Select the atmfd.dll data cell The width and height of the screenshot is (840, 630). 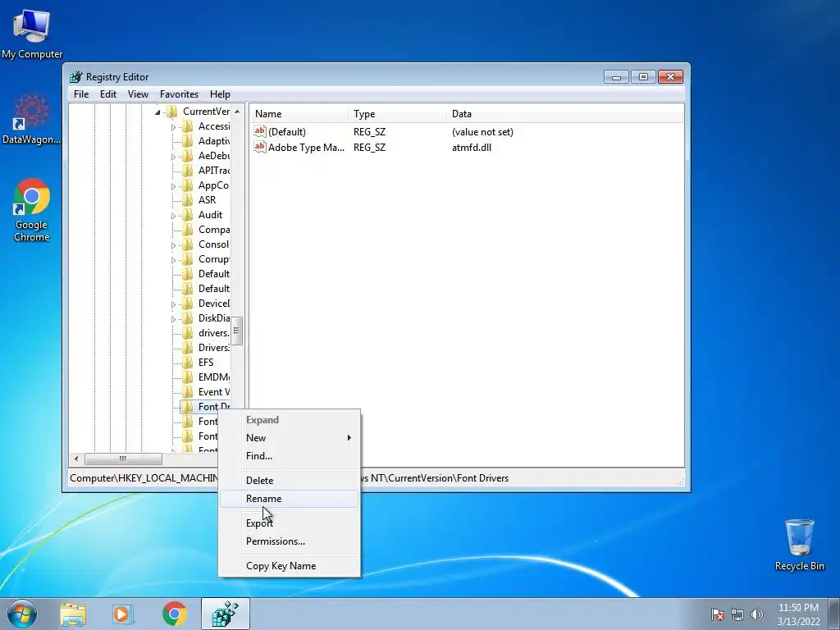(472, 148)
